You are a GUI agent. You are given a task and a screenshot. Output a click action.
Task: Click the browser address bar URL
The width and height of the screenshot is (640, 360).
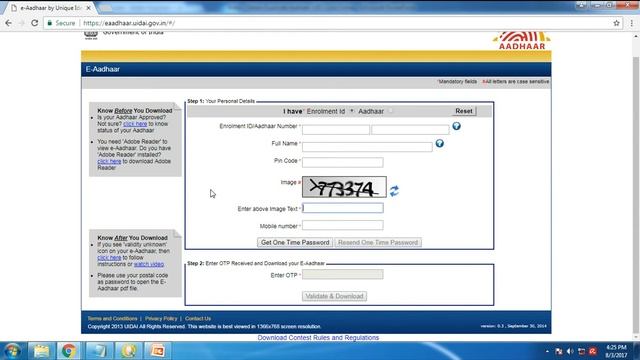(129, 23)
